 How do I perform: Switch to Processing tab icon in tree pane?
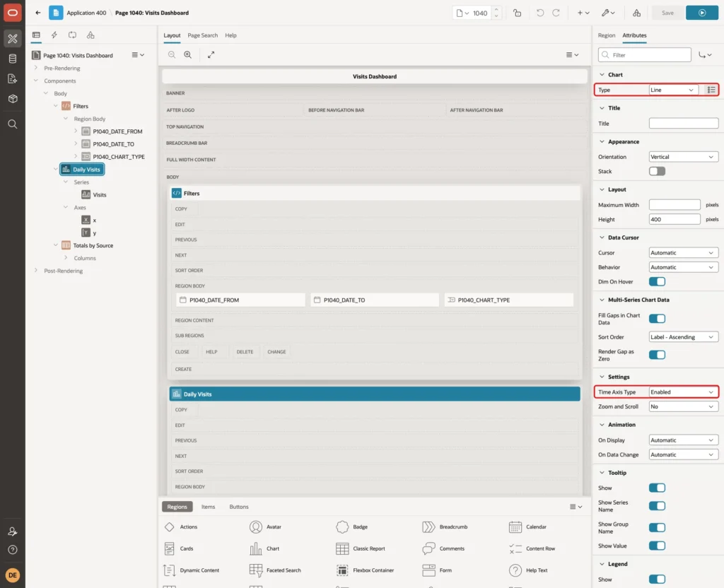click(72, 35)
